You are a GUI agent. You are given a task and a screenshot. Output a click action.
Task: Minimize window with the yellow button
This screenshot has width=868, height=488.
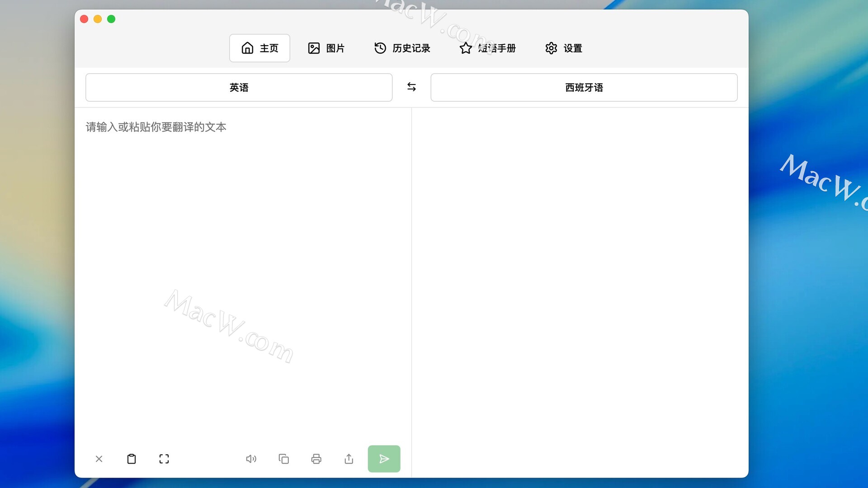[x=98, y=19]
